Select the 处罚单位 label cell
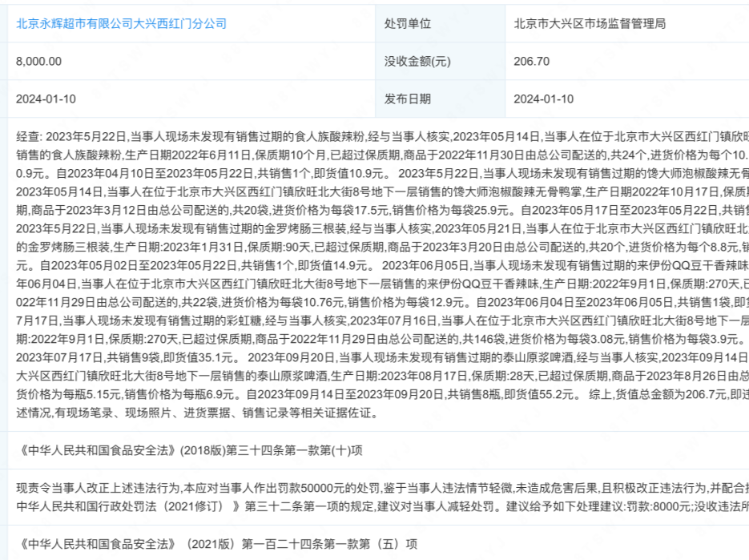The height and width of the screenshot is (560, 749). (440, 23)
